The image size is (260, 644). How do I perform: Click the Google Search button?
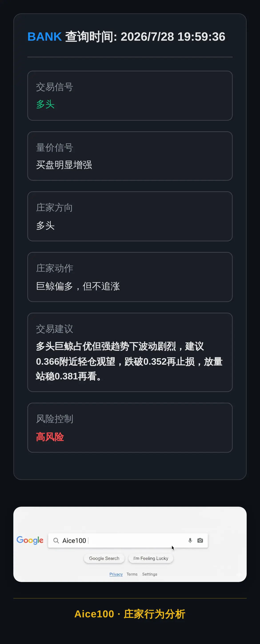click(104, 558)
